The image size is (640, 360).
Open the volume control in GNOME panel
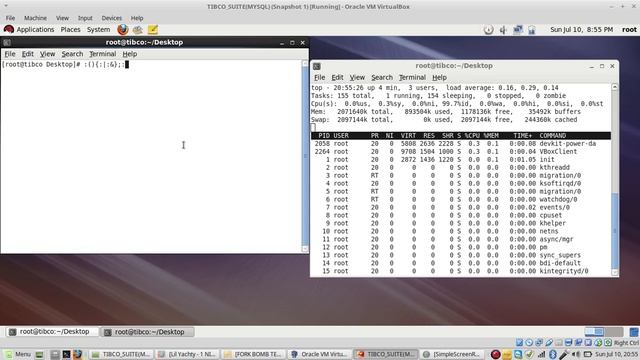[x=503, y=30]
